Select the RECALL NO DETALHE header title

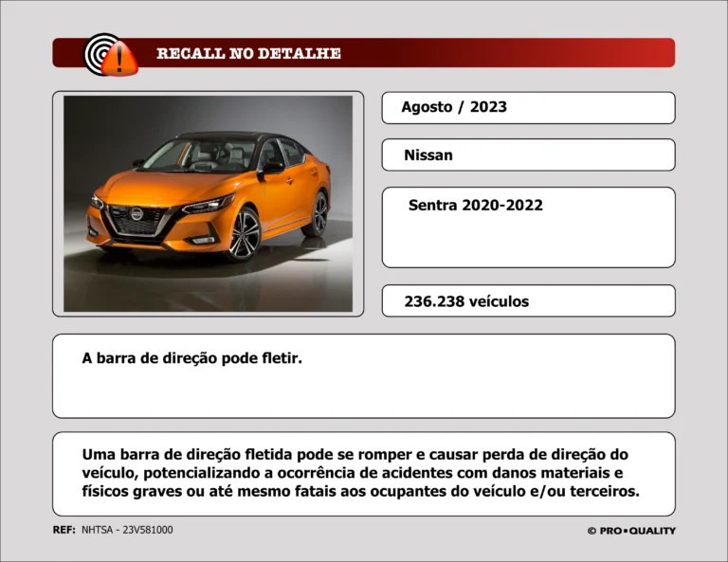click(x=248, y=54)
